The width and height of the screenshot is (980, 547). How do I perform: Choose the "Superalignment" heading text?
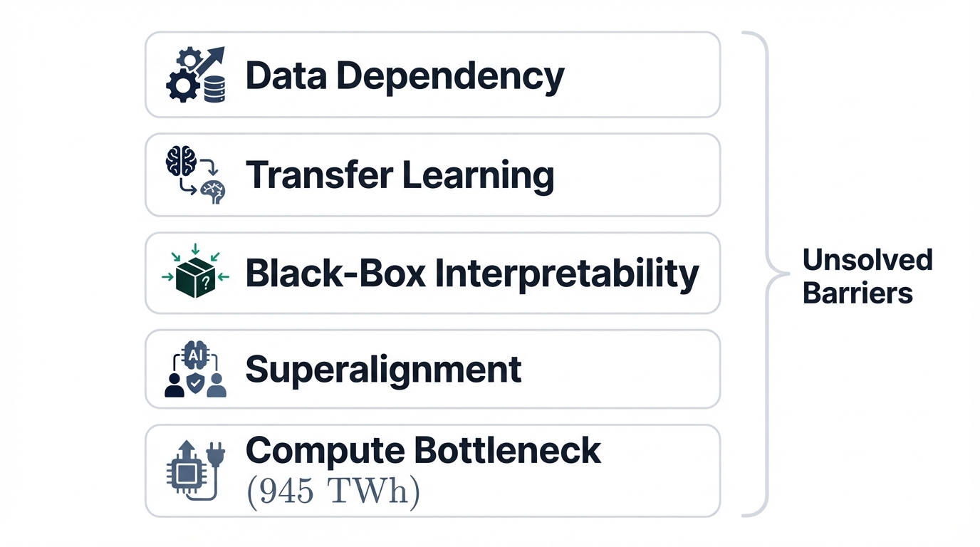[x=383, y=370]
